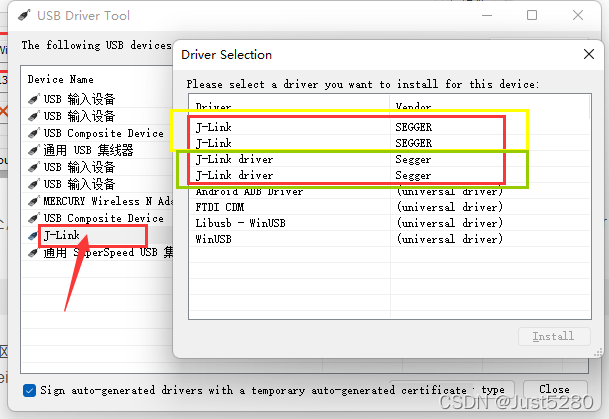Select J-Link row directly below the Driver header
609x419 pixels.
[390, 127]
